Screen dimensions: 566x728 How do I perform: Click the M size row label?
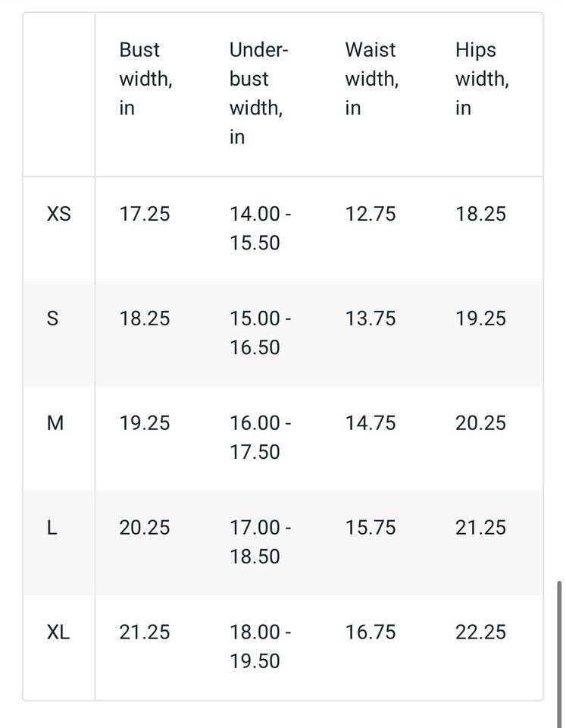[55, 423]
